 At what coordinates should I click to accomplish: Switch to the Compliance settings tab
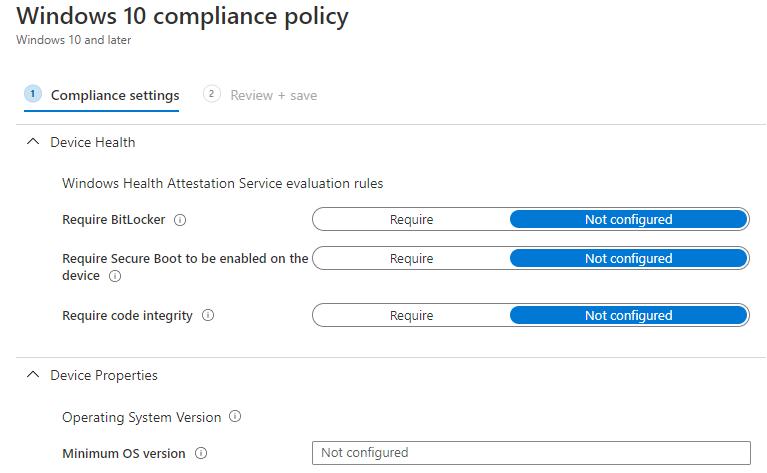click(115, 96)
